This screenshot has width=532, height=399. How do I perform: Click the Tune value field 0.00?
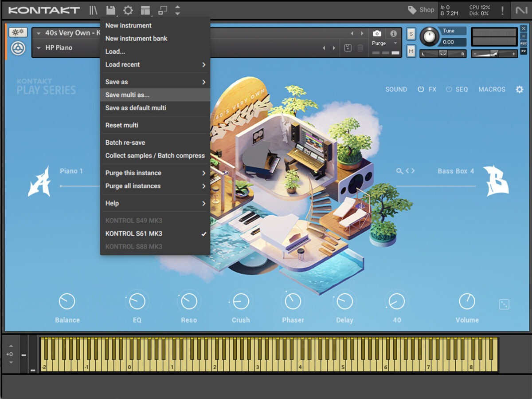451,42
